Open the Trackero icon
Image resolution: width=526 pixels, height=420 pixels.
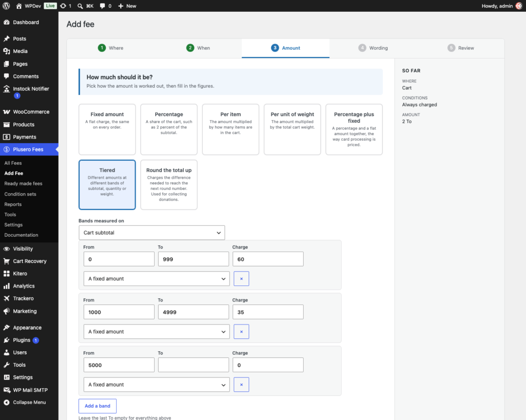[x=6, y=298]
